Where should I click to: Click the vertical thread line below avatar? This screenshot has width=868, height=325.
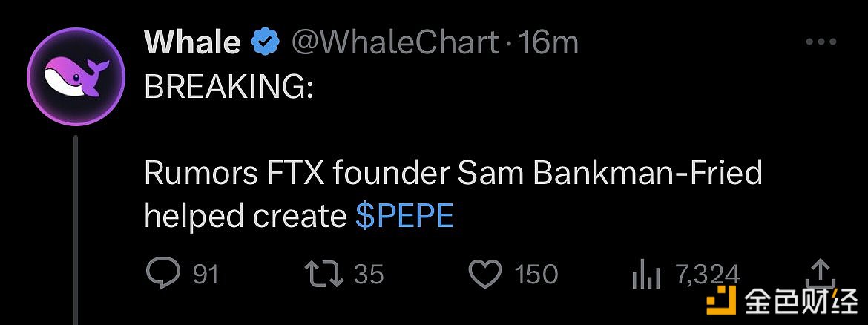click(76, 230)
